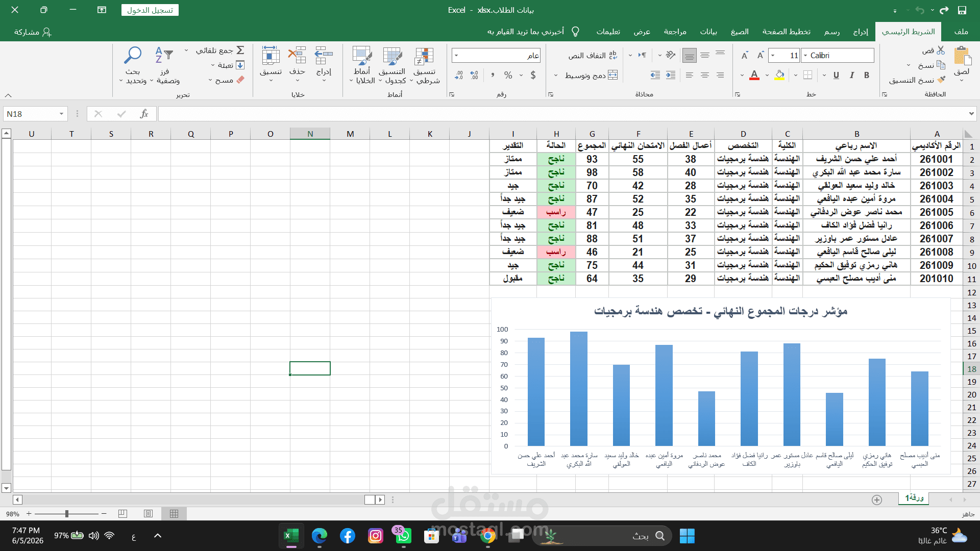Open the File (ملف) tab
Viewport: 980px width, 551px height.
(961, 32)
